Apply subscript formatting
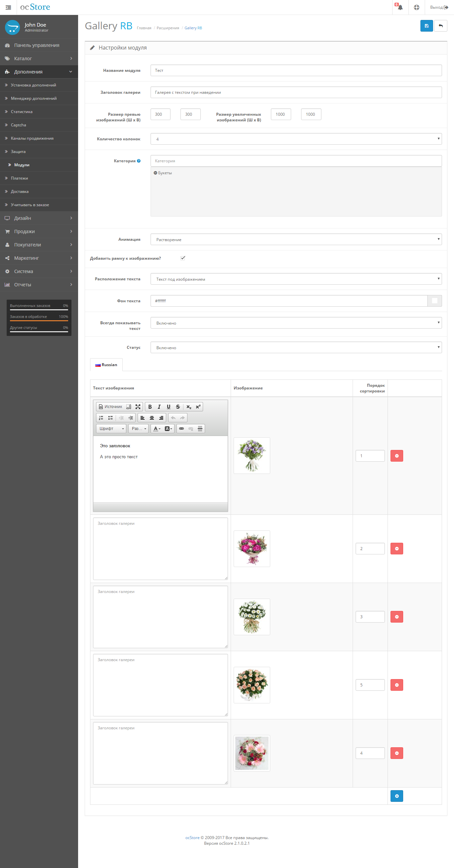This screenshot has height=868, width=454. 188,407
